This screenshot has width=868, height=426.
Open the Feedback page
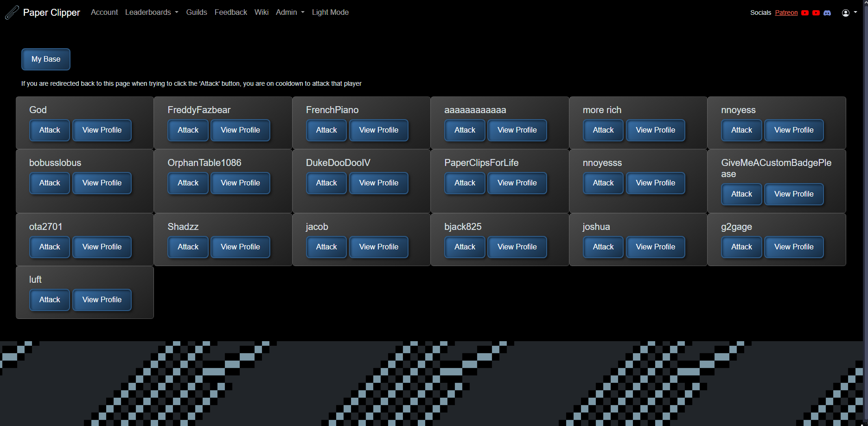pyautogui.click(x=231, y=12)
